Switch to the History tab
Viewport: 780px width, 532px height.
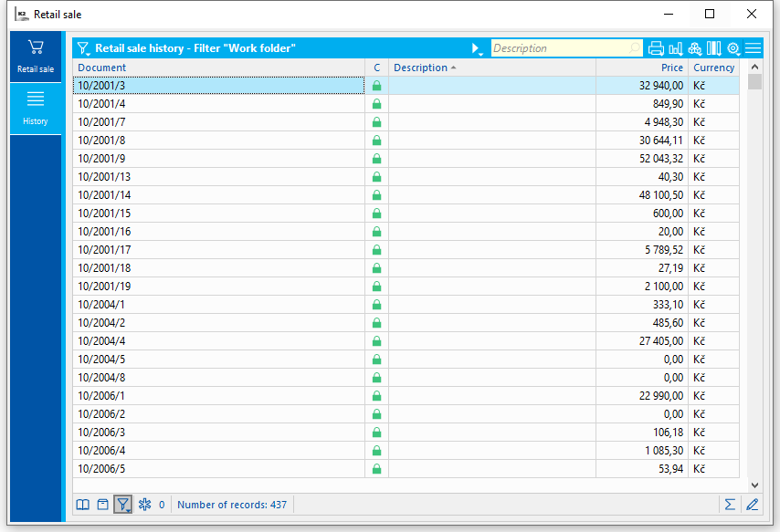[36, 109]
